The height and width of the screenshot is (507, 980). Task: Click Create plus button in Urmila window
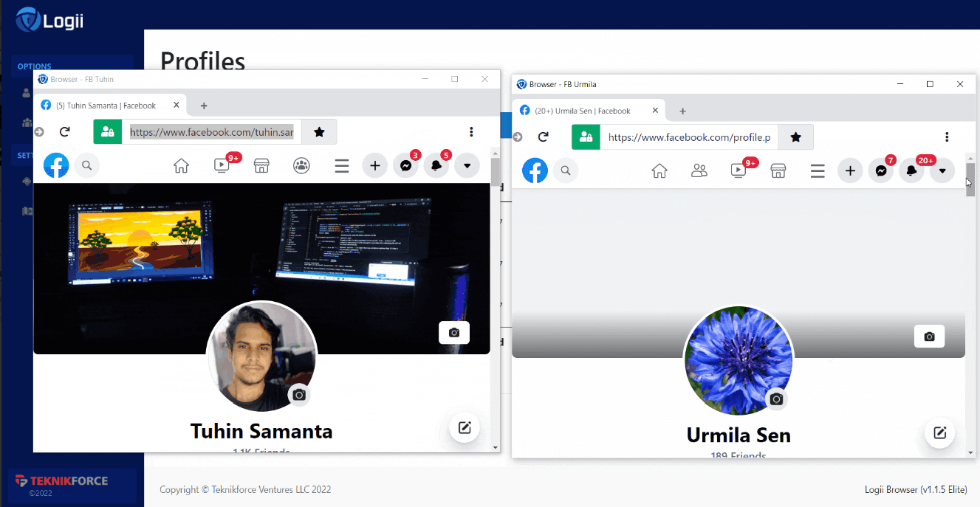(850, 171)
